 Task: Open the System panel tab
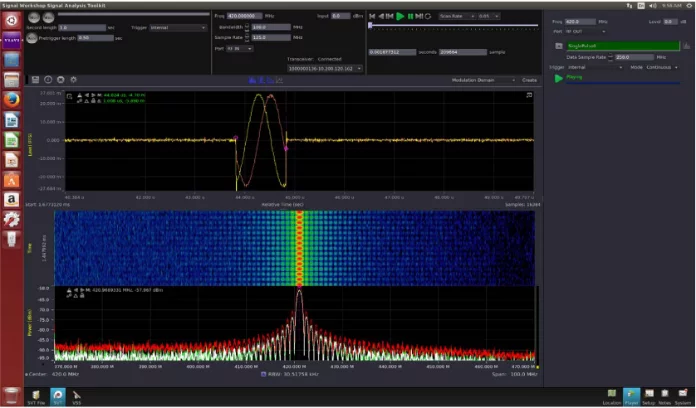pyautogui.click(x=683, y=397)
